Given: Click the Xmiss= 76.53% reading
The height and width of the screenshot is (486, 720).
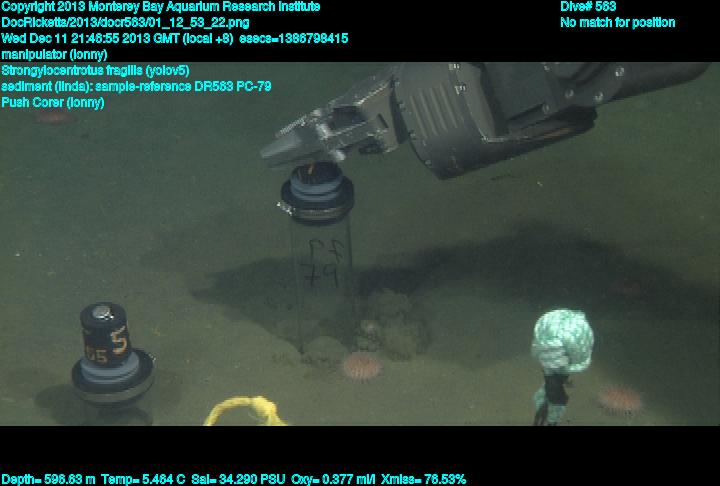Looking at the screenshot, I should [423, 480].
